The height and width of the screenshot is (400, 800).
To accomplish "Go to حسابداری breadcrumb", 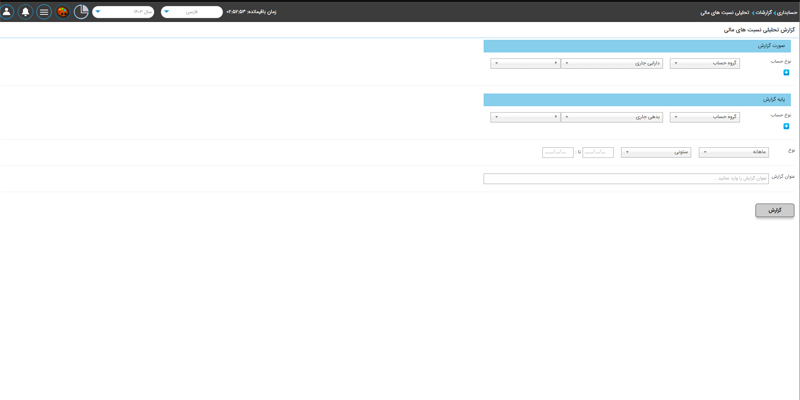I will [x=786, y=12].
